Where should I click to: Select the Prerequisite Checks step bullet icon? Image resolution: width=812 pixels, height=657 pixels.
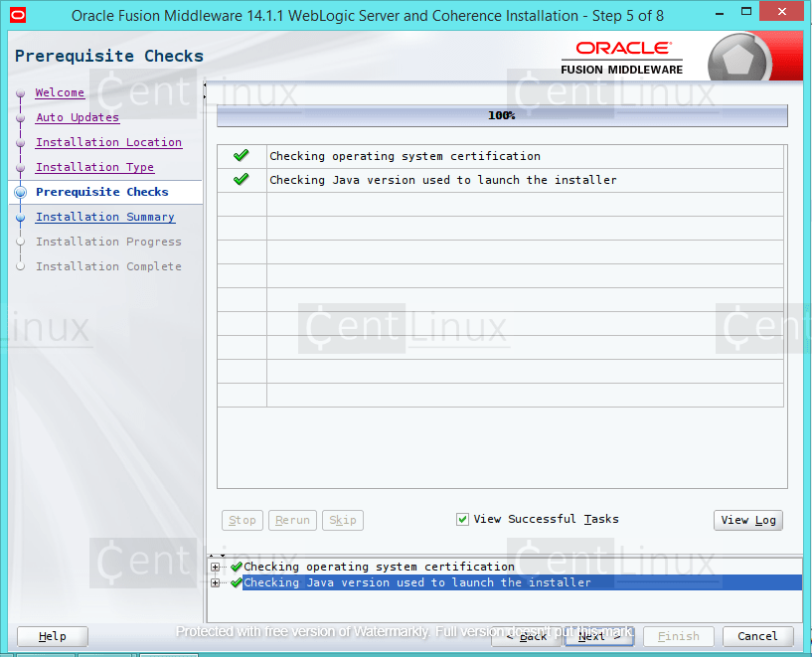click(x=21, y=192)
